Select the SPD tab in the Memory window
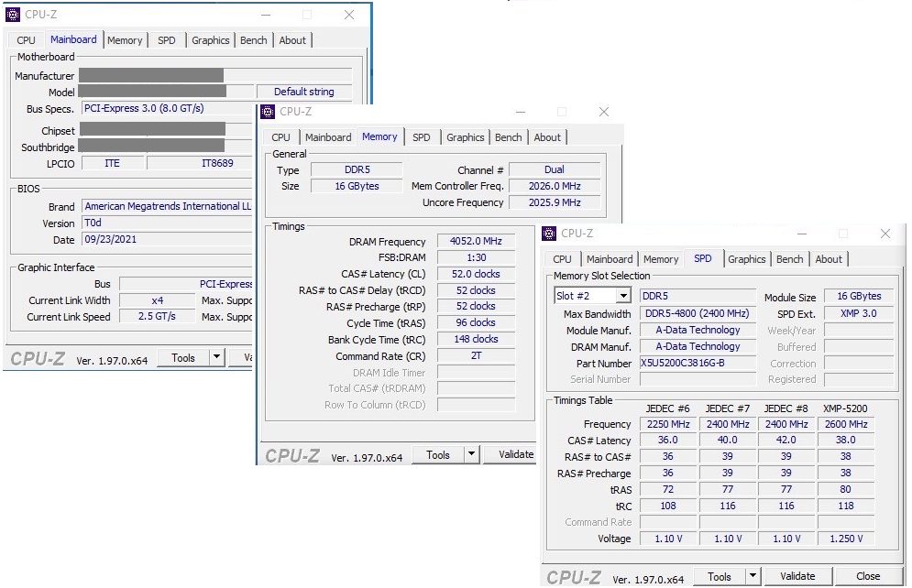This screenshot has width=912, height=588. 422,136
